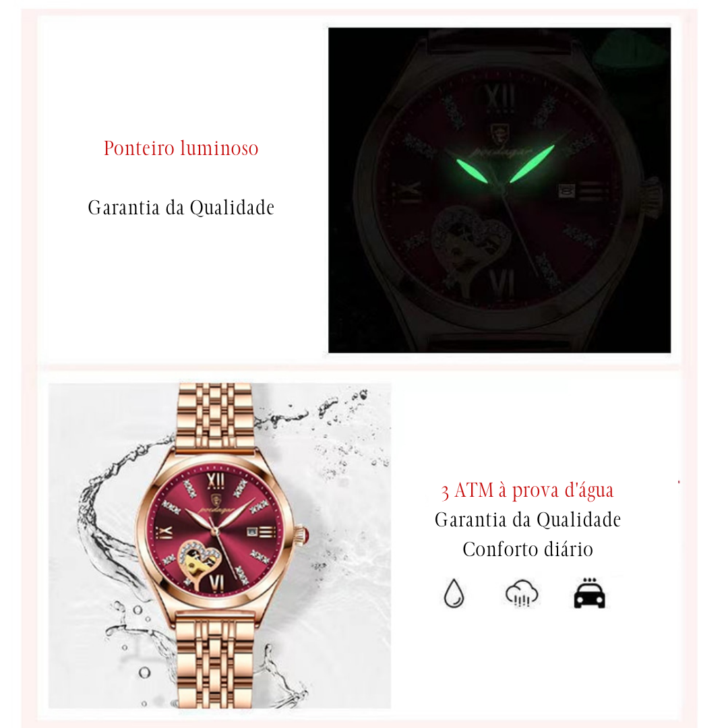This screenshot has height=728, width=728.
Task: Click 'Garantia da Qualidade' under 3 ATM
Action: coord(528,520)
